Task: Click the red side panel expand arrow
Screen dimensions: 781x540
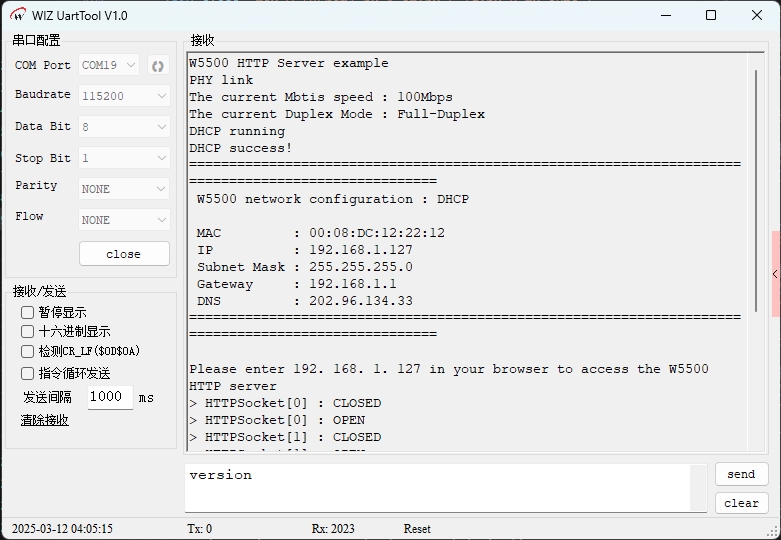Action: 775,274
